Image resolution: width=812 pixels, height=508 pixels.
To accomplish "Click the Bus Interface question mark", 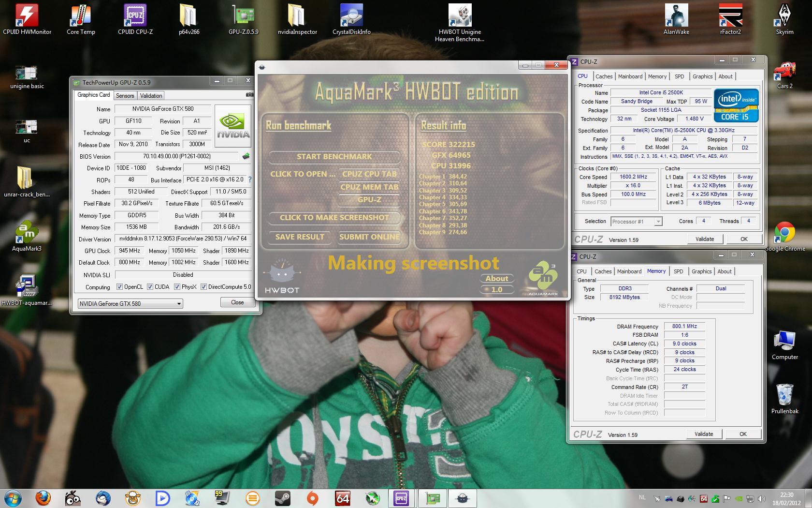I will 250,179.
